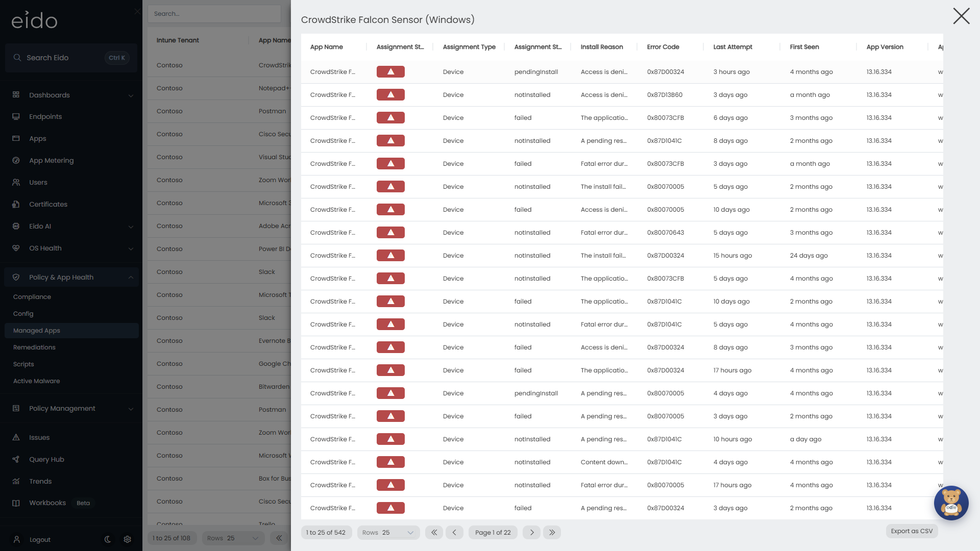
Task: Click background table Search box
Action: [214, 14]
